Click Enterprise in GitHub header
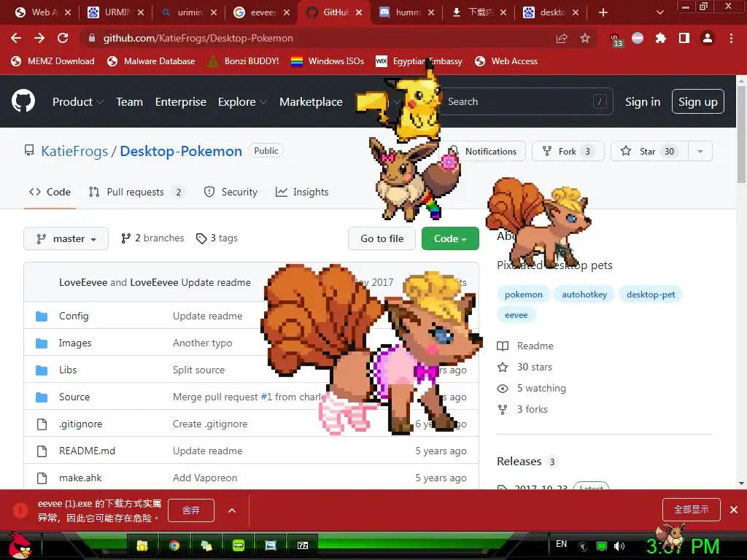 pyautogui.click(x=181, y=102)
